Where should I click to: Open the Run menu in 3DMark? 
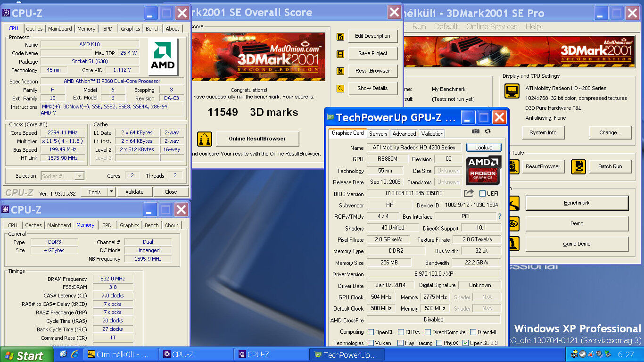tap(419, 26)
